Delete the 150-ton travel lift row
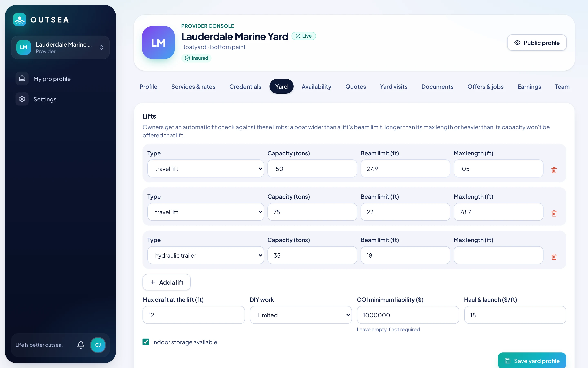The height and width of the screenshot is (368, 588). point(554,170)
